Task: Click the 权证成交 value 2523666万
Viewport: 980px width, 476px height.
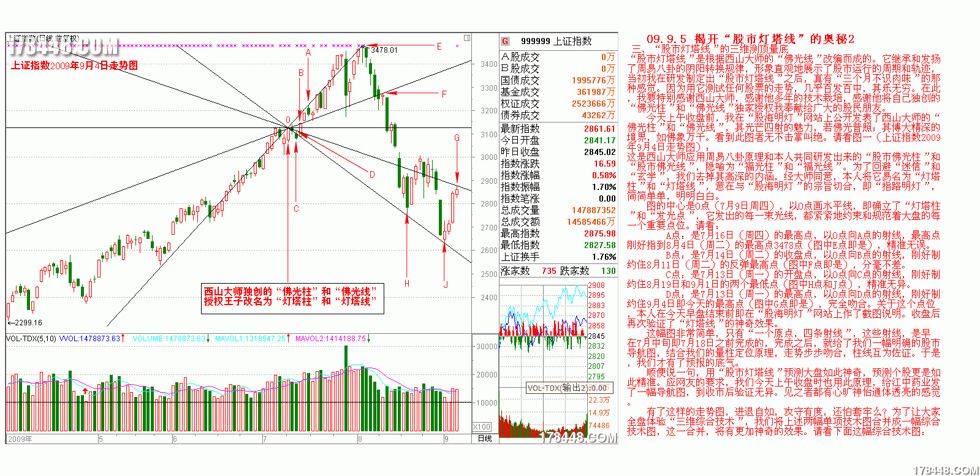Action: point(593,104)
